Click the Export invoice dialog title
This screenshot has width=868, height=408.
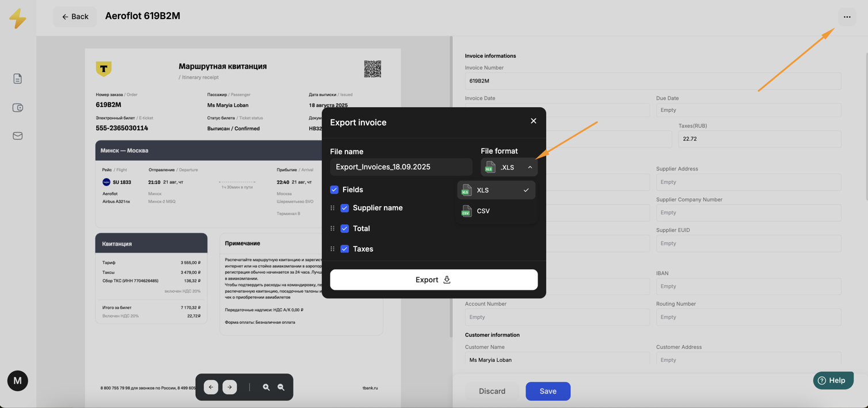click(x=358, y=122)
